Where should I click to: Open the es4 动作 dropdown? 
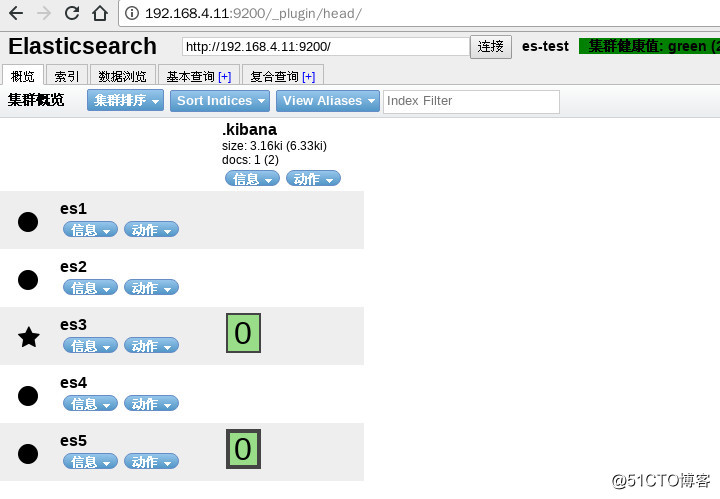tap(152, 404)
